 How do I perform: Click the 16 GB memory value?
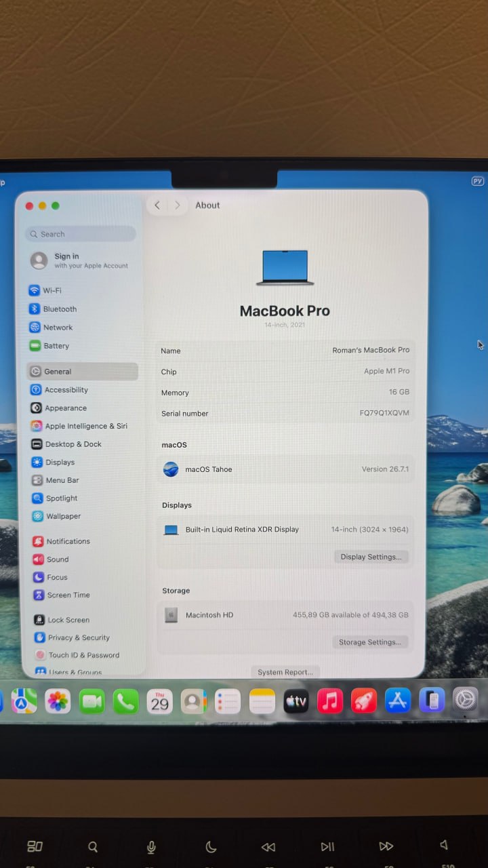point(399,392)
